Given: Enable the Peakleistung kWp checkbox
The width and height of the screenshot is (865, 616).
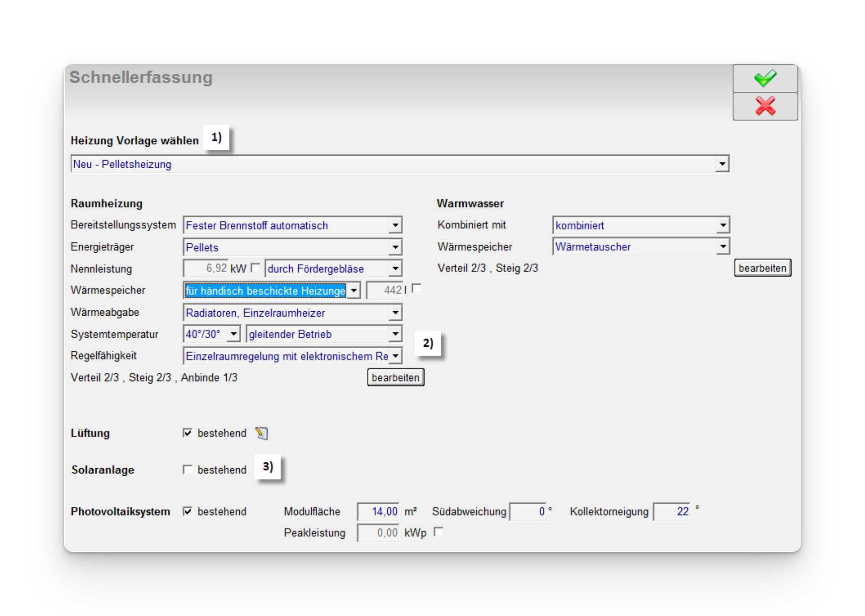Looking at the screenshot, I should pyautogui.click(x=438, y=532).
